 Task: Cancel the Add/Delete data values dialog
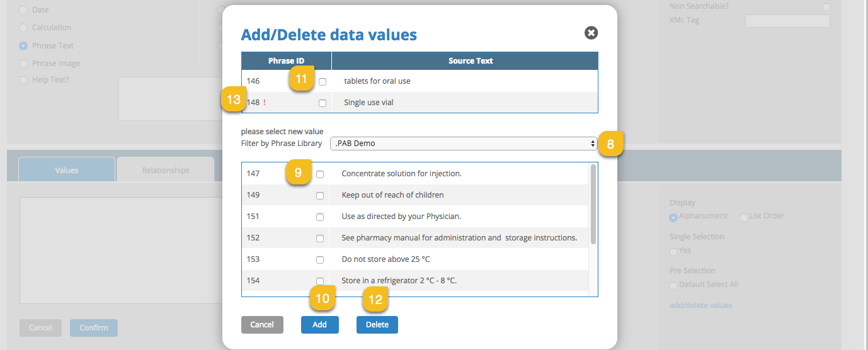(x=262, y=325)
